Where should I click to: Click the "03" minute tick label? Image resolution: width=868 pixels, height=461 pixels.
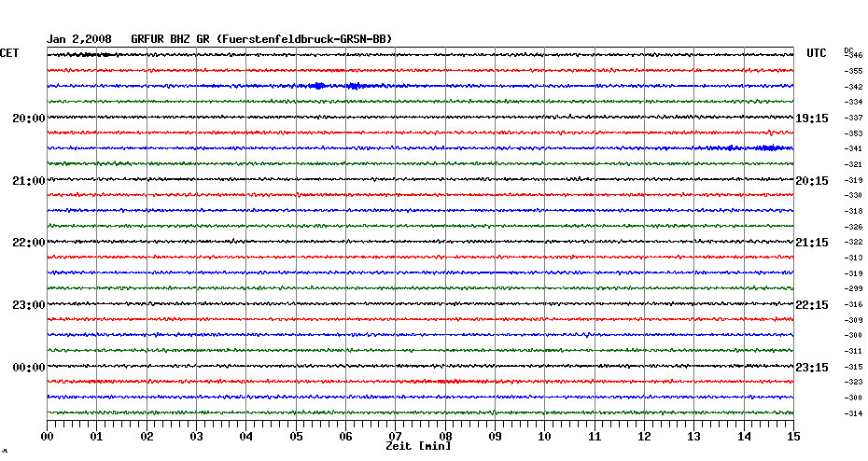pos(197,437)
